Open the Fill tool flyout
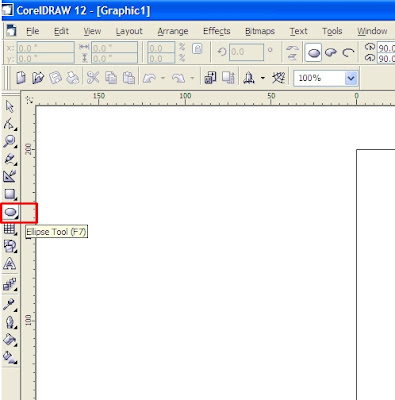395x400 pixels. coord(10,340)
